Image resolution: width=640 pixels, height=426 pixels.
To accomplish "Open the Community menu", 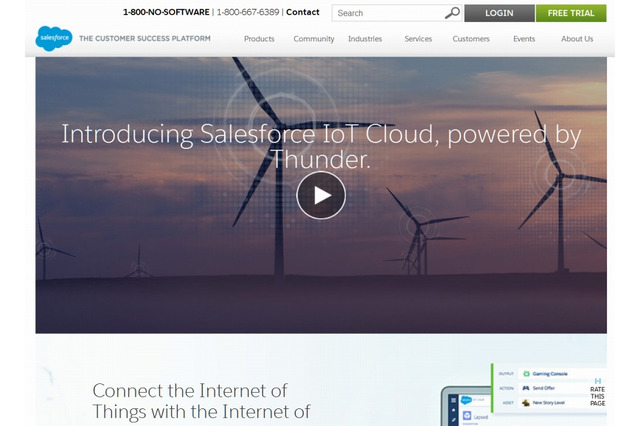I will pyautogui.click(x=314, y=39).
